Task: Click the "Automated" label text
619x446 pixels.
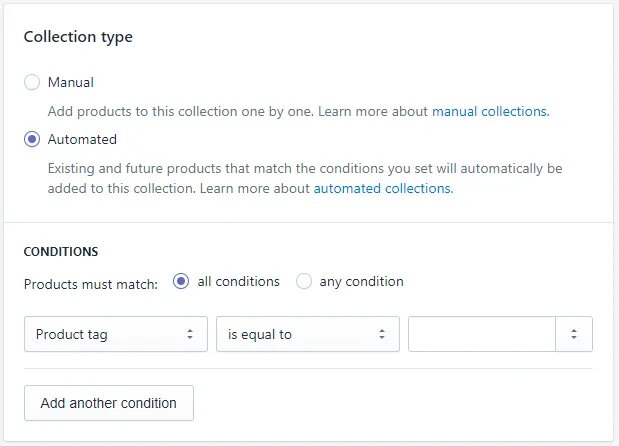Action: point(82,140)
